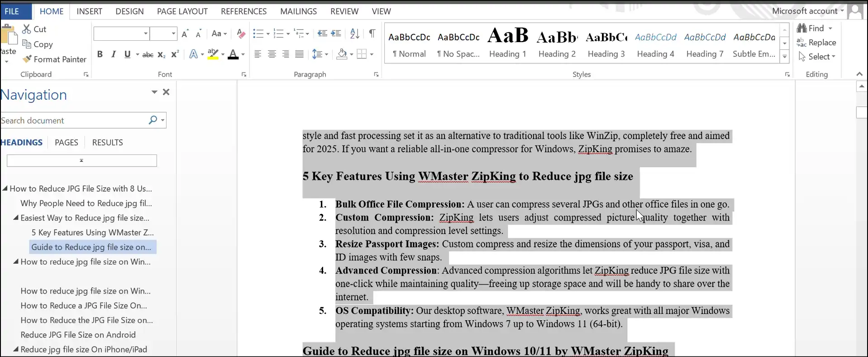Decrease font size with Shrink Font icon
The width and height of the screenshot is (868, 357).
coord(198,34)
